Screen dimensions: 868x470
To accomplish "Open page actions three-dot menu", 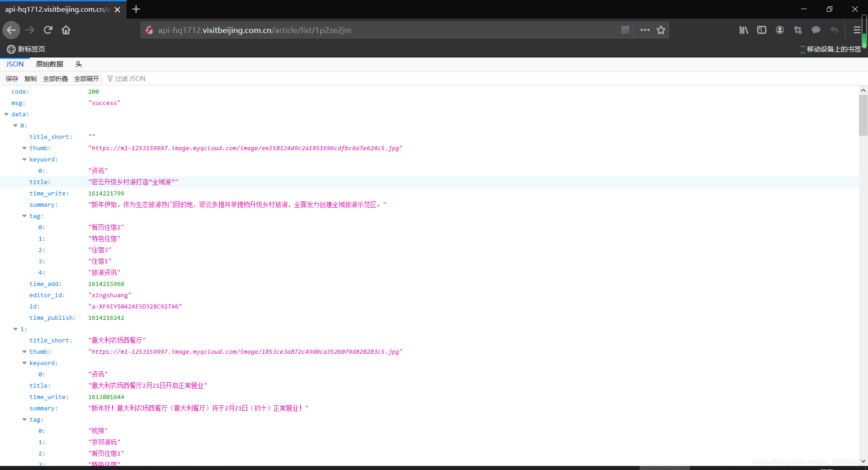I will (x=645, y=30).
